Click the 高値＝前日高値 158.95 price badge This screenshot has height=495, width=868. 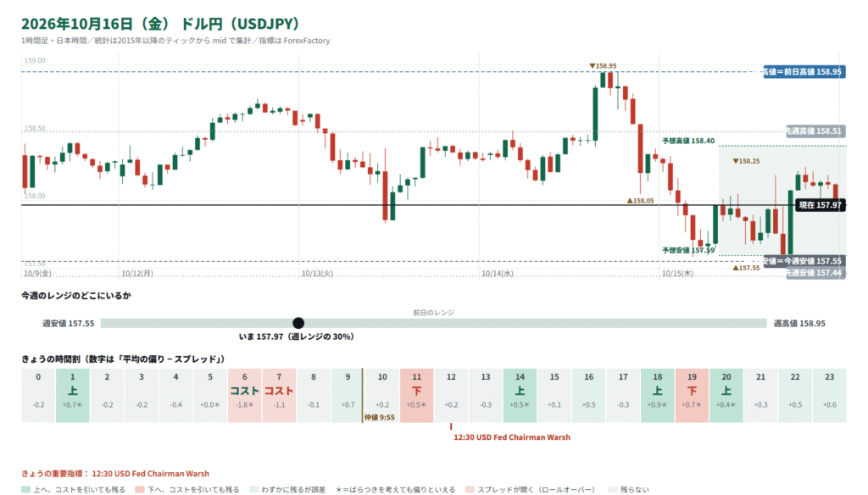coord(804,72)
